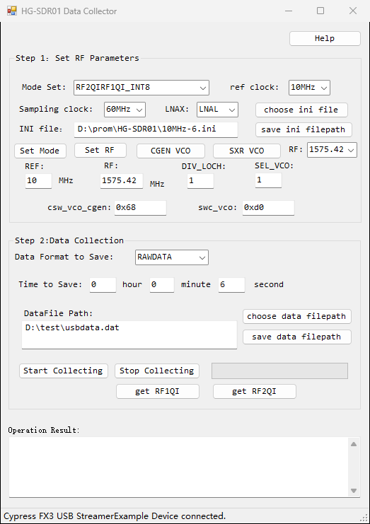Open the Sampling clock dropdown
Screen dimensions: 370x524
pyautogui.click(x=125, y=110)
